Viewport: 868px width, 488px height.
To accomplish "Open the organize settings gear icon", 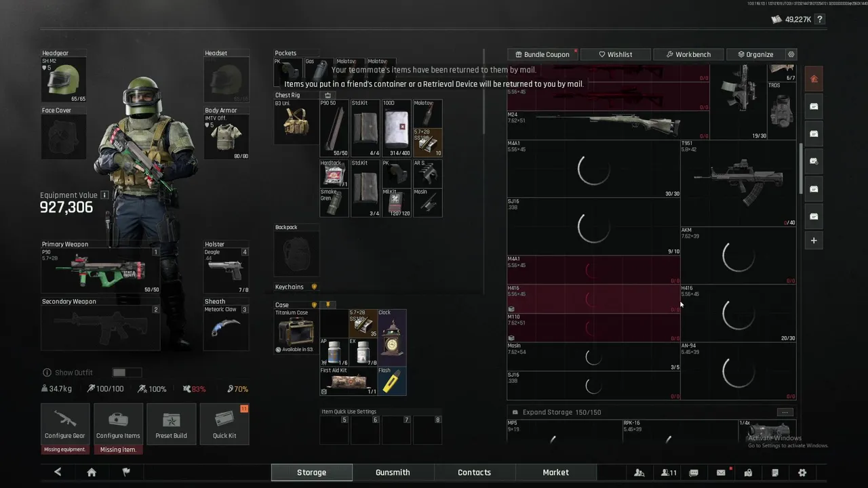I will coord(791,54).
